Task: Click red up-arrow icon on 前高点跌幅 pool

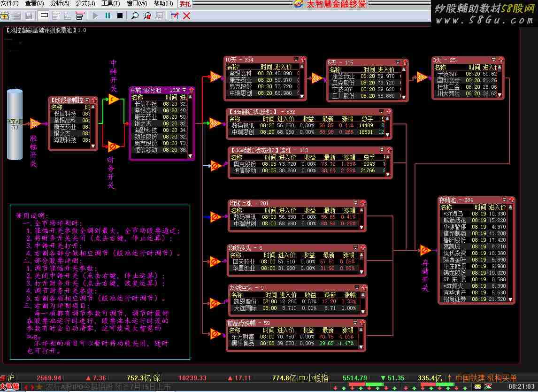Action: [x=362, y=323]
